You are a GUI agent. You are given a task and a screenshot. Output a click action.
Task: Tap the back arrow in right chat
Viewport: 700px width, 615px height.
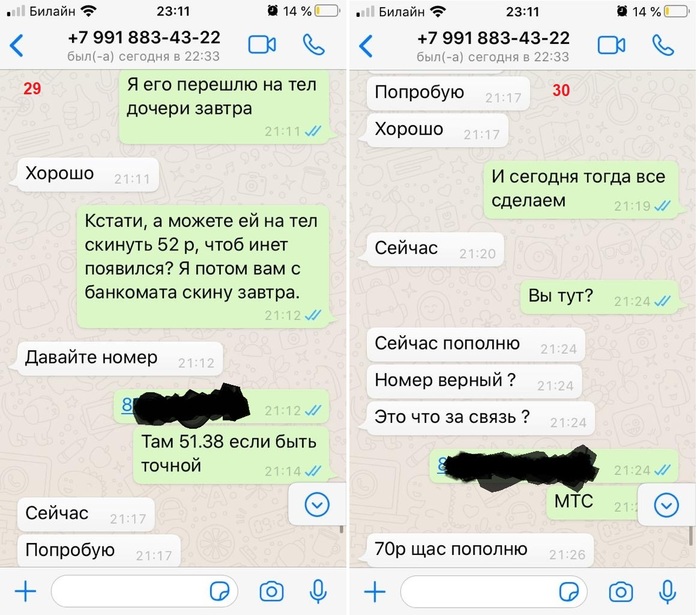point(366,46)
